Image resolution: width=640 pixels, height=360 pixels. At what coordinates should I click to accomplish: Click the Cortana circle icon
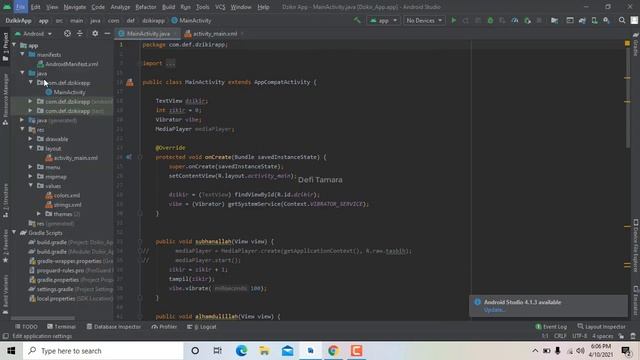195,351
